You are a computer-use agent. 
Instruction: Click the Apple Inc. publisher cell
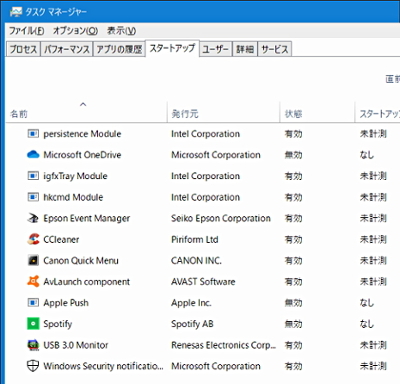click(191, 303)
